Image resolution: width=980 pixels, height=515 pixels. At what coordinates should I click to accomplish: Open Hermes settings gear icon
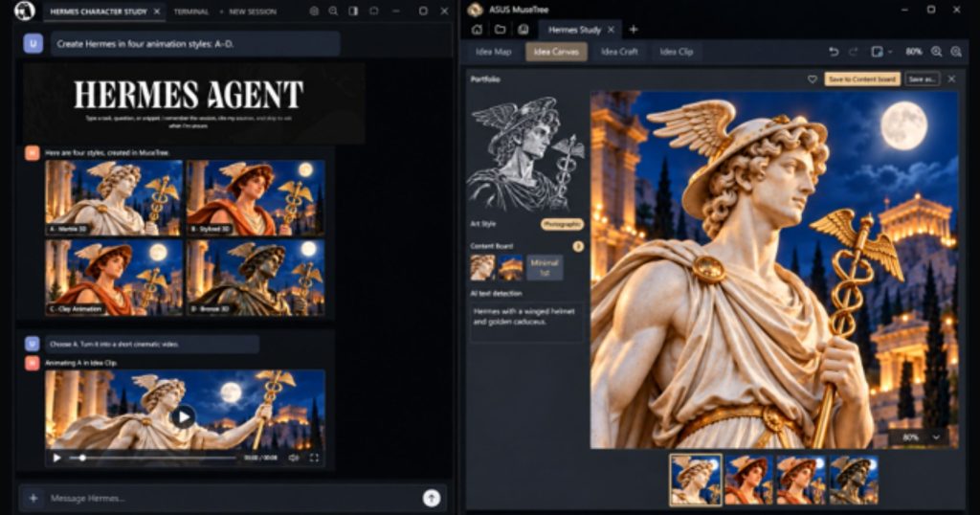(314, 11)
